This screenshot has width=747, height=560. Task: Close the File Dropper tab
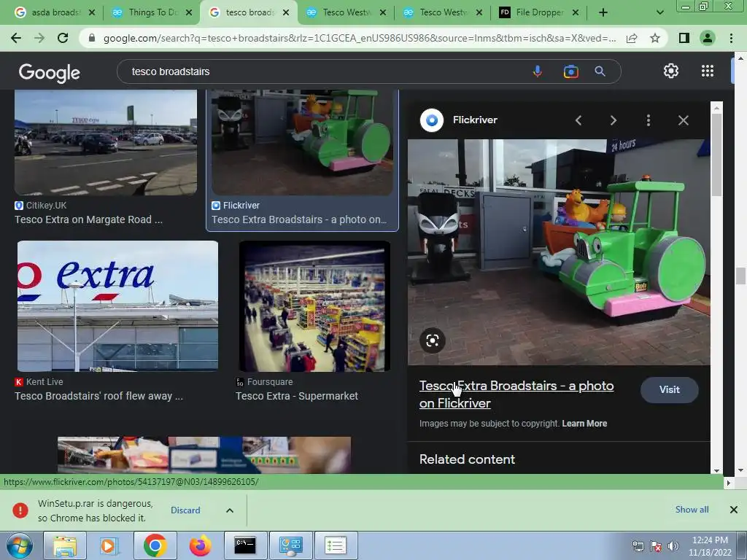(576, 12)
